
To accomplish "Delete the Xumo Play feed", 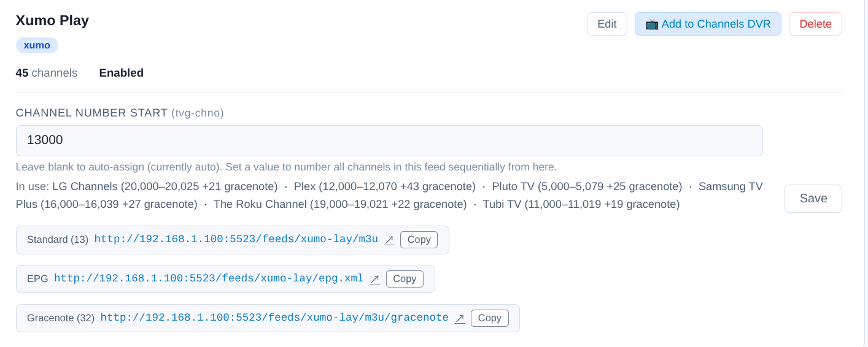I will [x=815, y=24].
